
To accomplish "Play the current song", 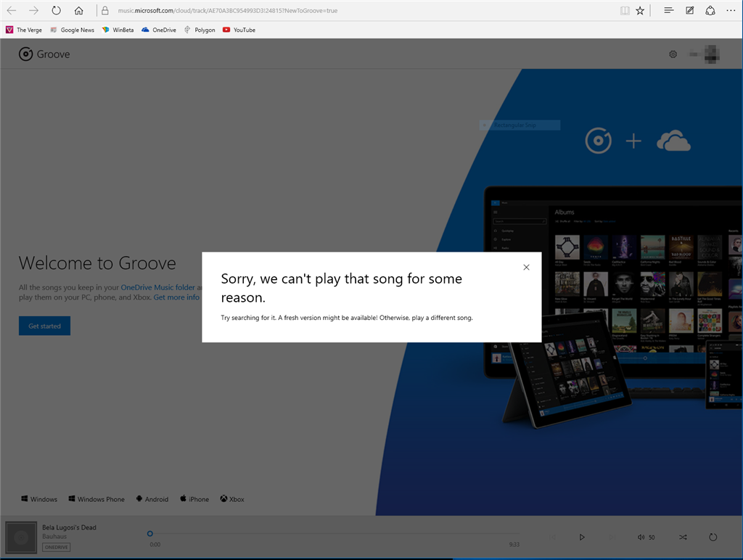I will click(x=582, y=538).
